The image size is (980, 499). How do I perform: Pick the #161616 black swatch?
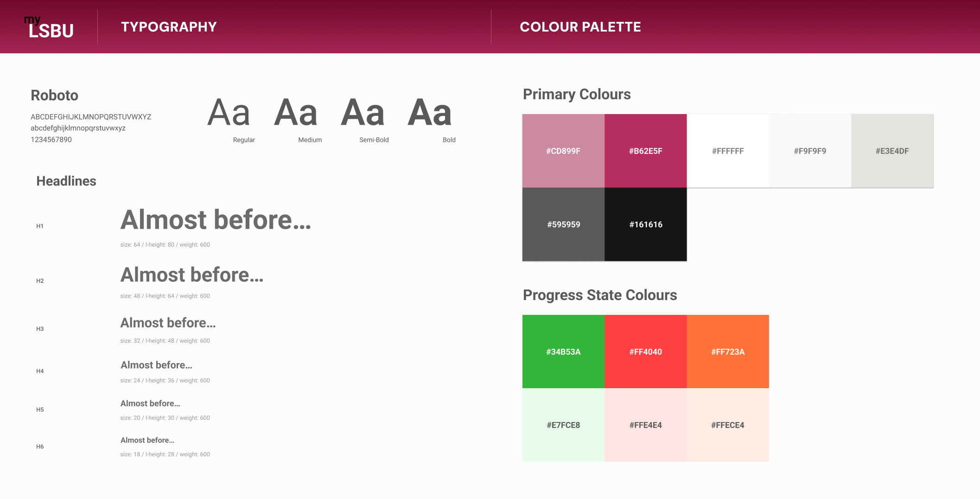coord(646,224)
